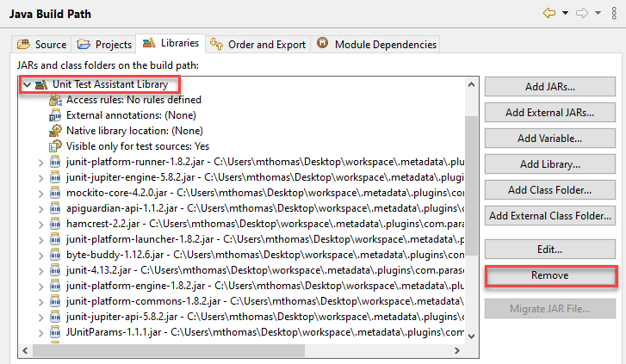Switch to the Source tab
The height and width of the screenshot is (364, 626).
(41, 44)
